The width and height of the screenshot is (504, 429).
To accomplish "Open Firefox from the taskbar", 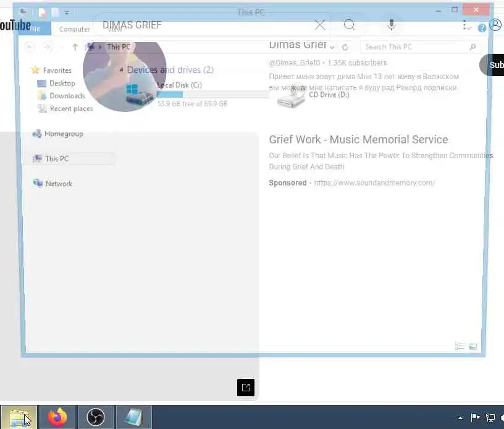I will [x=57, y=417].
